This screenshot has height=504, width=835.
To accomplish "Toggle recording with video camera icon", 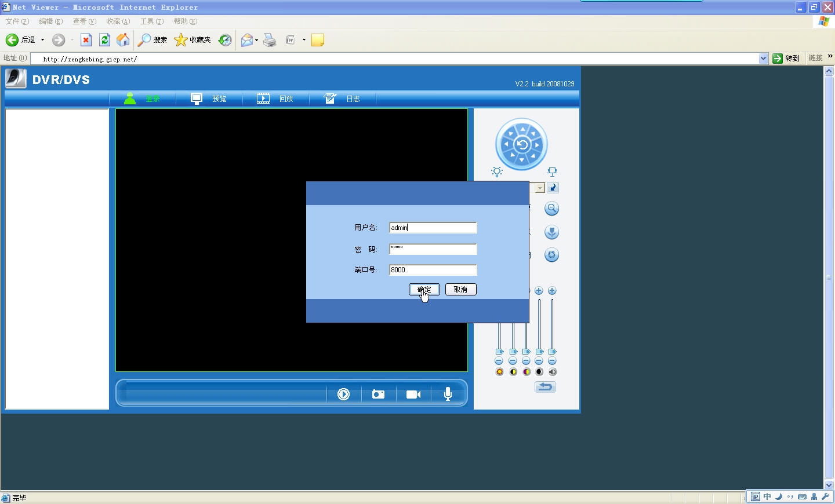I will [413, 395].
